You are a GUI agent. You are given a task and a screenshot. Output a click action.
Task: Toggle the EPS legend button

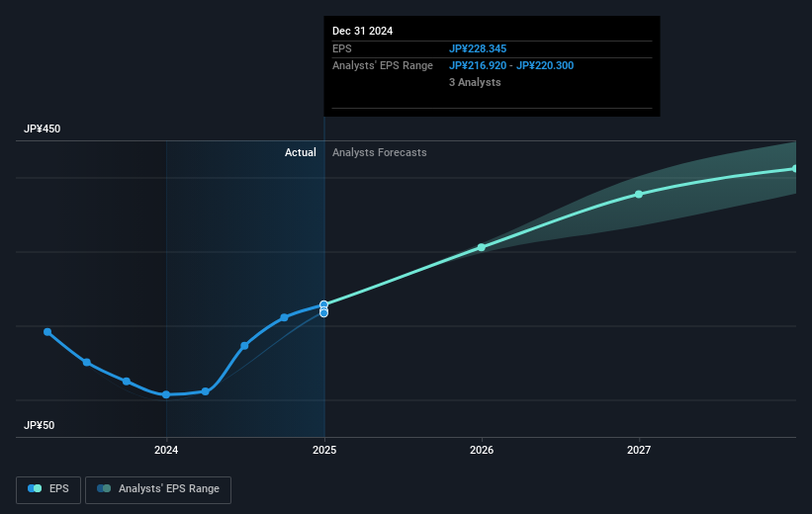[48, 489]
